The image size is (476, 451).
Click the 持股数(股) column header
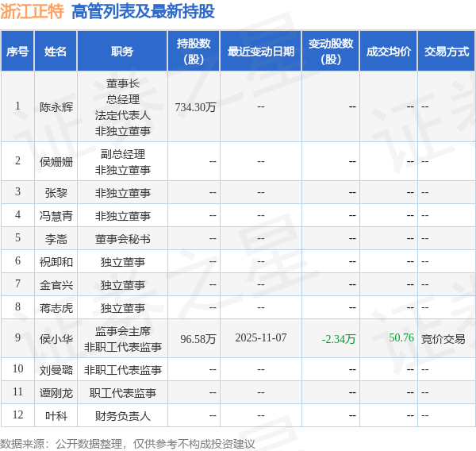click(194, 52)
